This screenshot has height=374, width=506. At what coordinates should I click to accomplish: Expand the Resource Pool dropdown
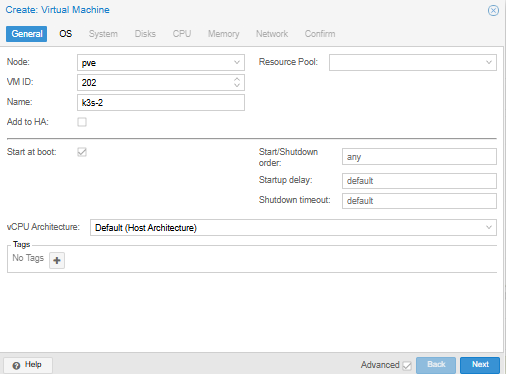pos(489,62)
